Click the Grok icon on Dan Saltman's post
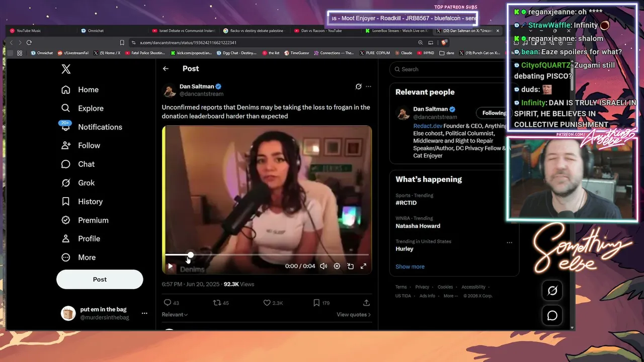The height and width of the screenshot is (362, 644). [358, 86]
